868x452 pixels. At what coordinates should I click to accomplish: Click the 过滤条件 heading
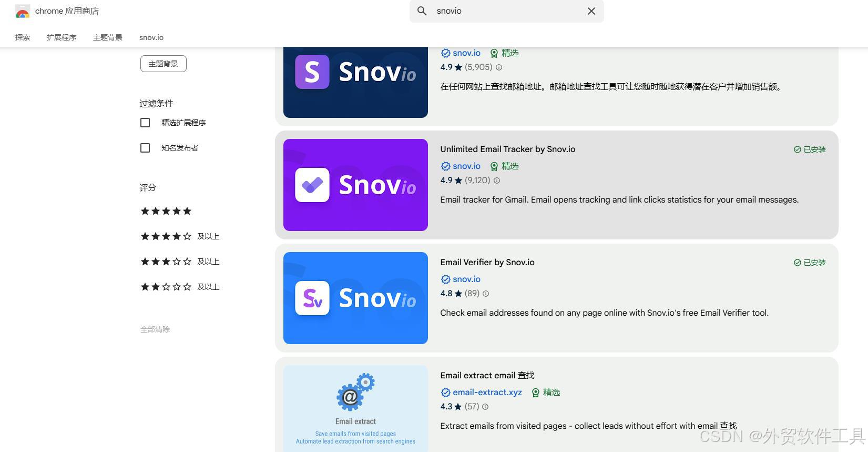click(156, 103)
